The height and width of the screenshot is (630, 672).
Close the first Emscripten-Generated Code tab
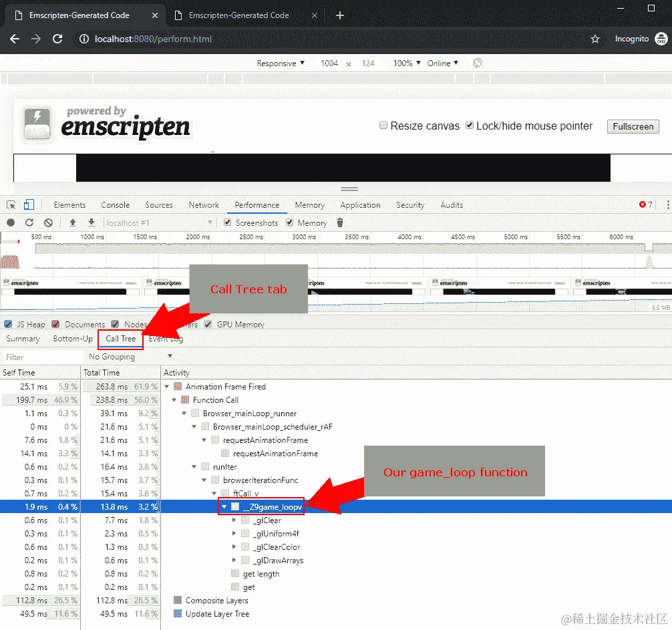(x=155, y=15)
